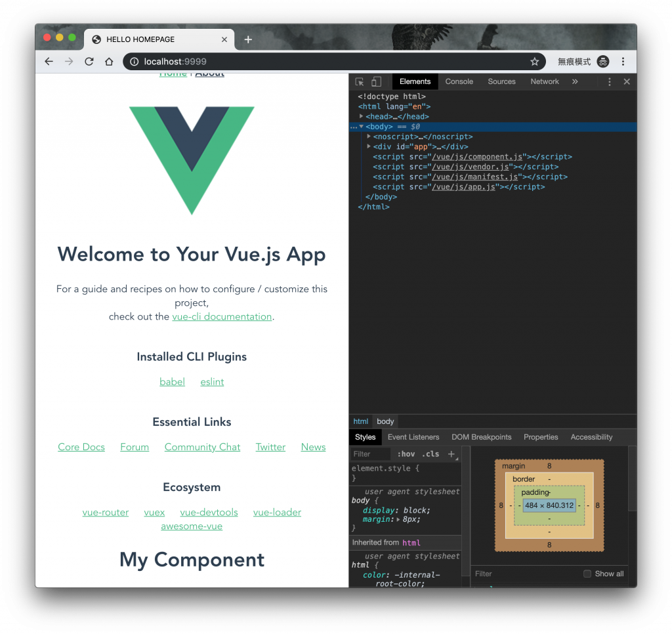Select html in the breadcrumb bar
The height and width of the screenshot is (634, 672).
[360, 421]
